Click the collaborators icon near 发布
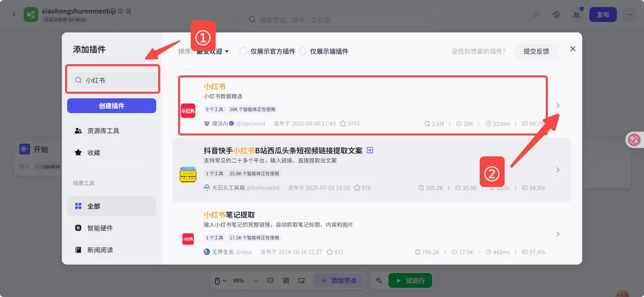This screenshot has height=297, width=644. tap(576, 15)
